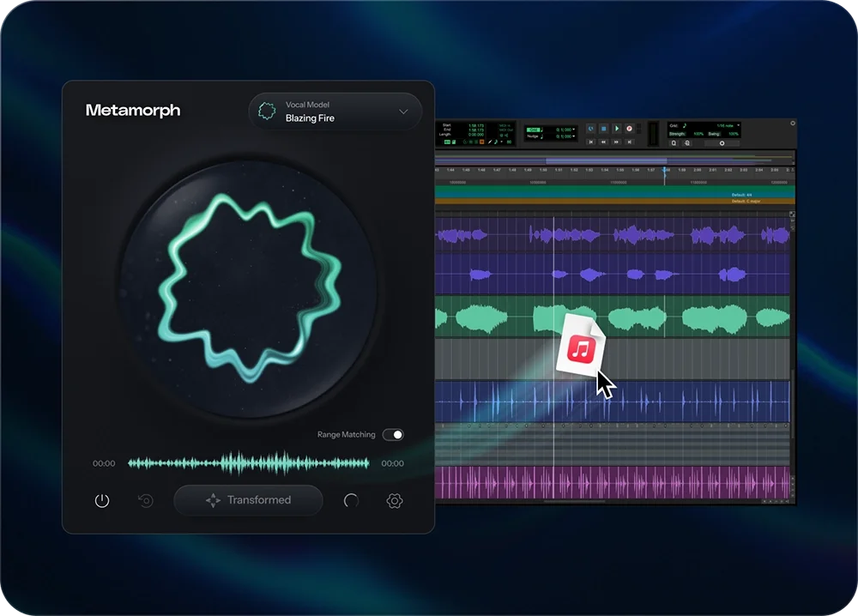The width and height of the screenshot is (858, 616).
Task: Open the dropdown arrow at the DAW toolbar corner
Action: pos(792,123)
